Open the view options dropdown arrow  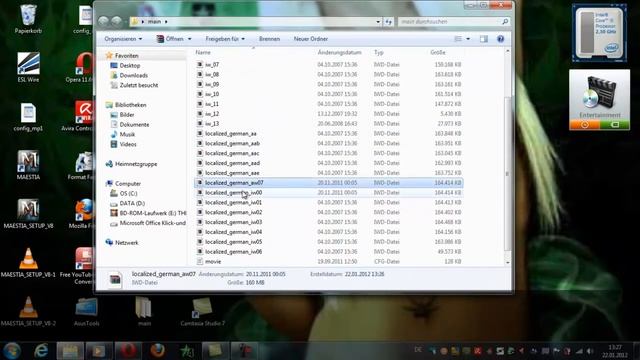click(468, 39)
